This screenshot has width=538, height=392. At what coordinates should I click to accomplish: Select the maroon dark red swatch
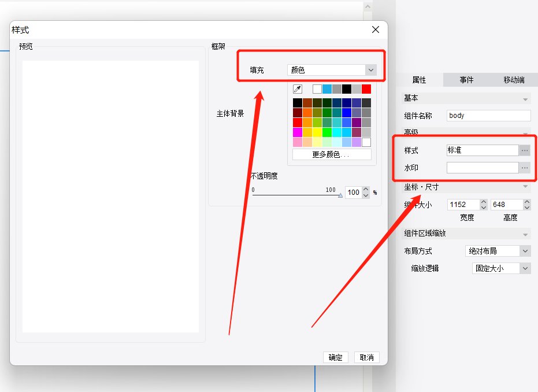298,113
